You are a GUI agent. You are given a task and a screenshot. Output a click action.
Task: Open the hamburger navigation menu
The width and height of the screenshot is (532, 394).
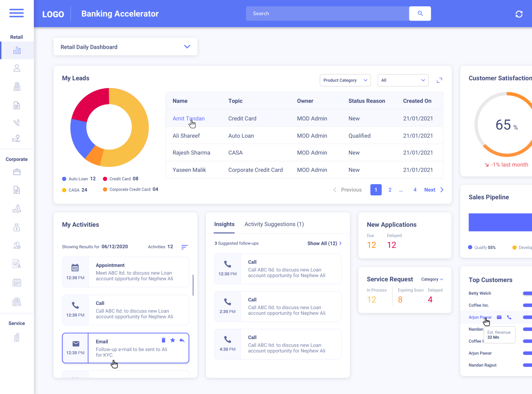pyautogui.click(x=16, y=13)
